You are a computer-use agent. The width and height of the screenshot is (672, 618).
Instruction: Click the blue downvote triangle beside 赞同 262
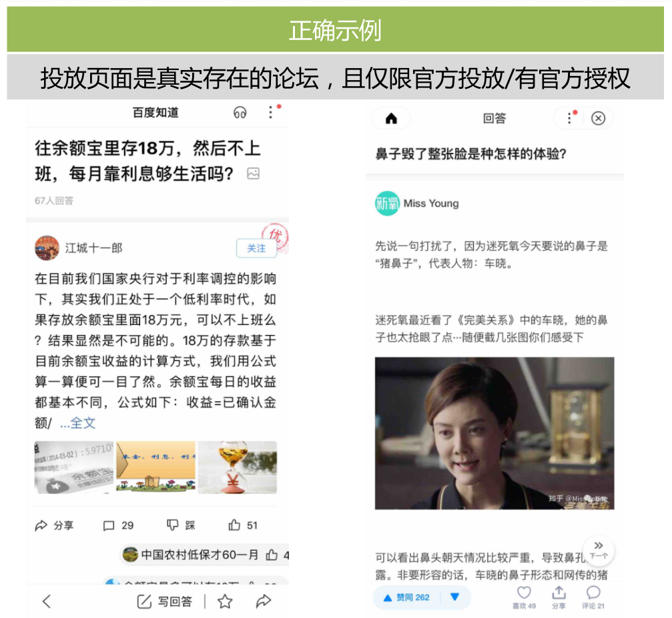point(455,597)
